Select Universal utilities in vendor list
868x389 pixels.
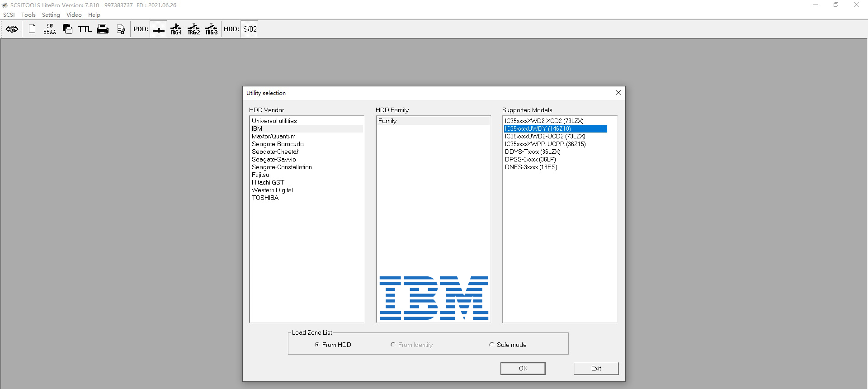pos(307,121)
